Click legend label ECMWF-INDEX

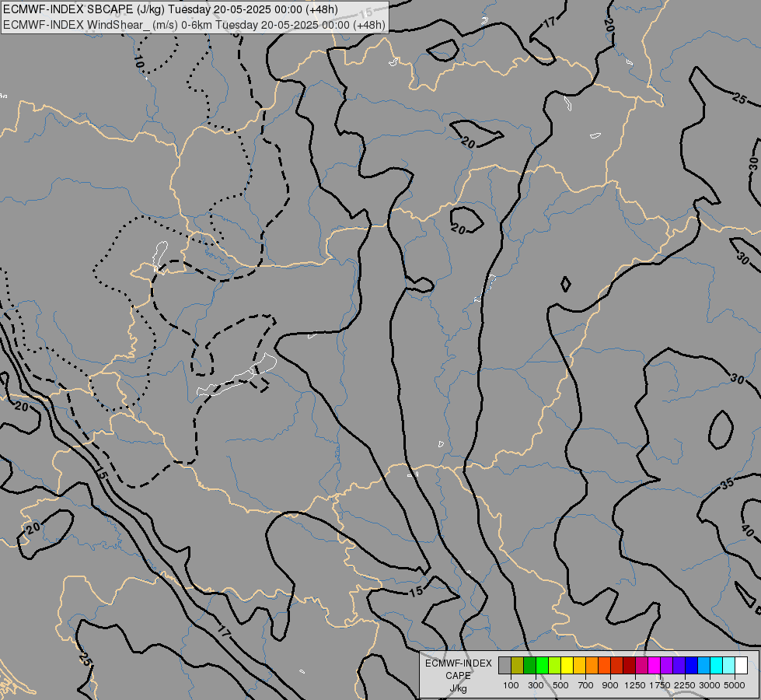click(x=458, y=663)
